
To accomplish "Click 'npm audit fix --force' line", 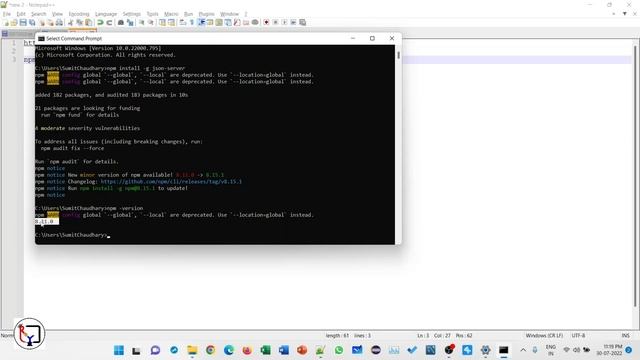I will 72,148.
